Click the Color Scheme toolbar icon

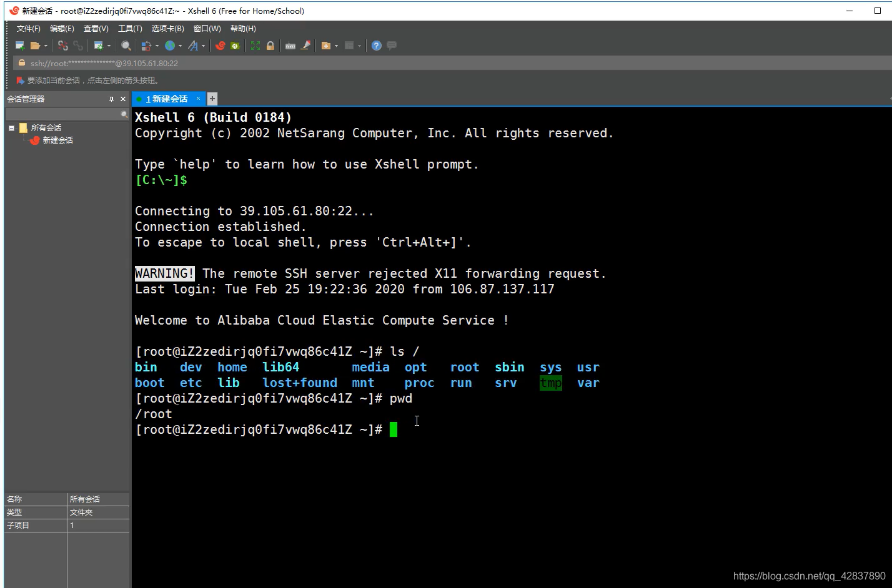(146, 46)
